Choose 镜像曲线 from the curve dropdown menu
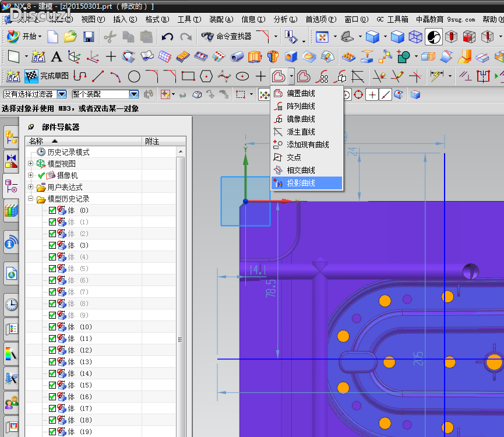 [x=306, y=119]
